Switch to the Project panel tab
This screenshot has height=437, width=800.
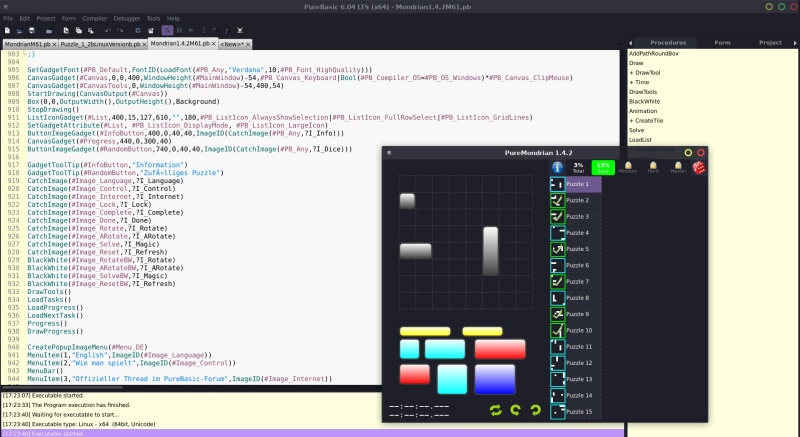point(770,43)
